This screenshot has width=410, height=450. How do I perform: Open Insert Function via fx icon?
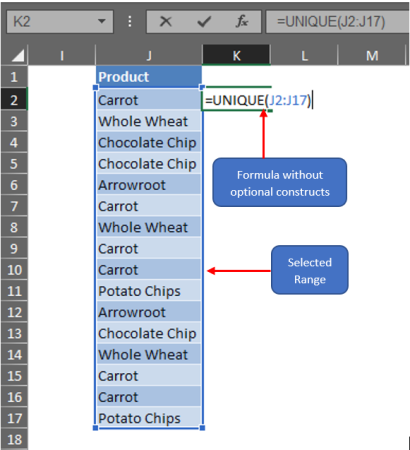coord(242,22)
